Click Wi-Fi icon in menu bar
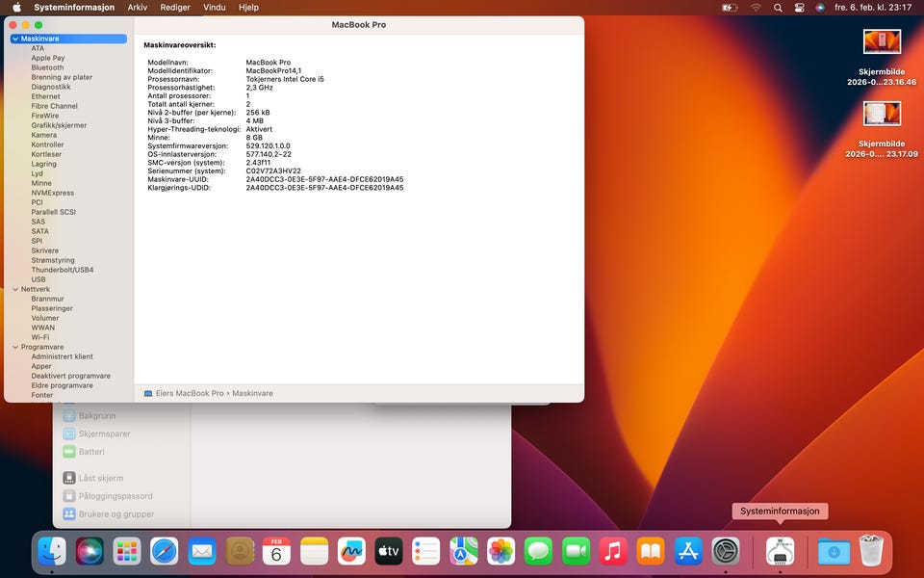The width and height of the screenshot is (924, 578). pyautogui.click(x=756, y=7)
